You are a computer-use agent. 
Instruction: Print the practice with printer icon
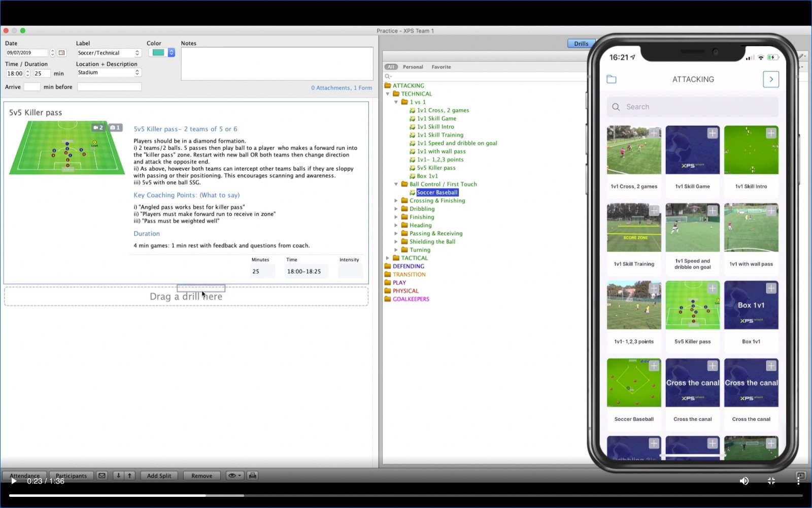click(x=252, y=475)
